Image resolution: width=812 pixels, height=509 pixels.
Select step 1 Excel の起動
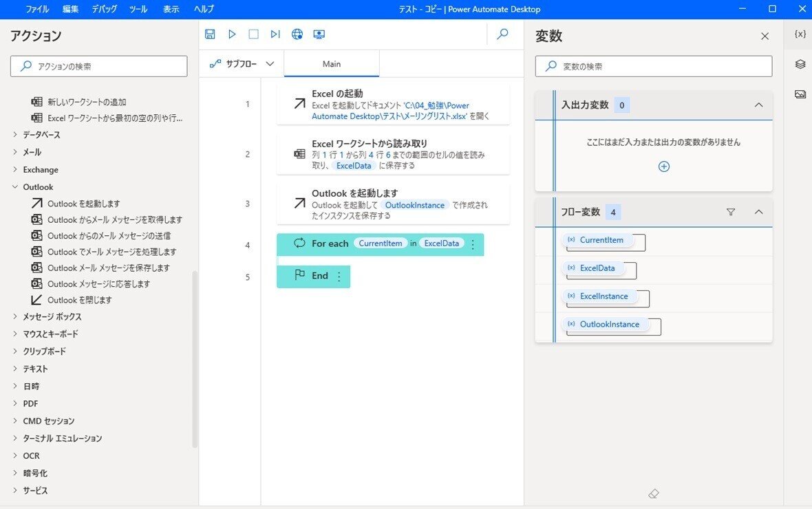click(x=393, y=105)
